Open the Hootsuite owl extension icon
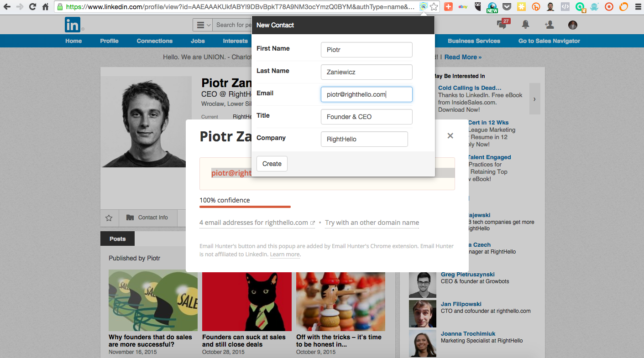 click(477, 7)
